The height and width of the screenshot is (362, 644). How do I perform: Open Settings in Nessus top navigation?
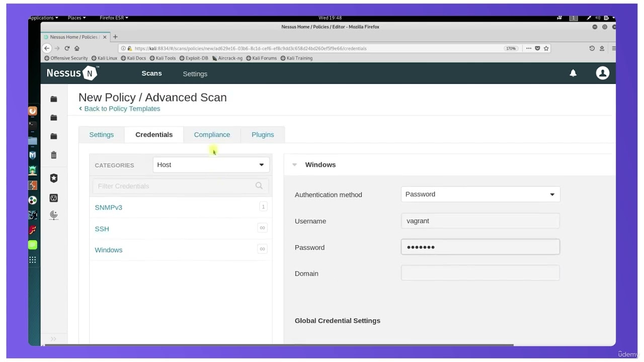tap(195, 74)
